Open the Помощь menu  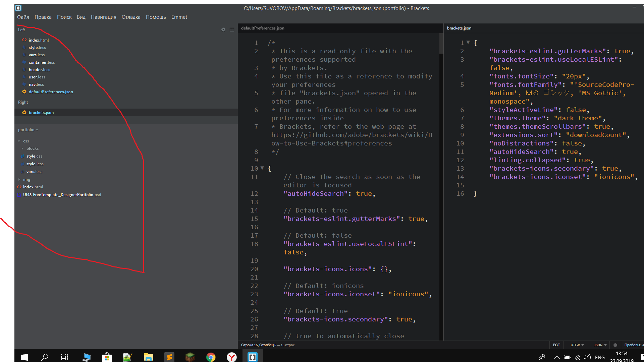click(x=156, y=17)
